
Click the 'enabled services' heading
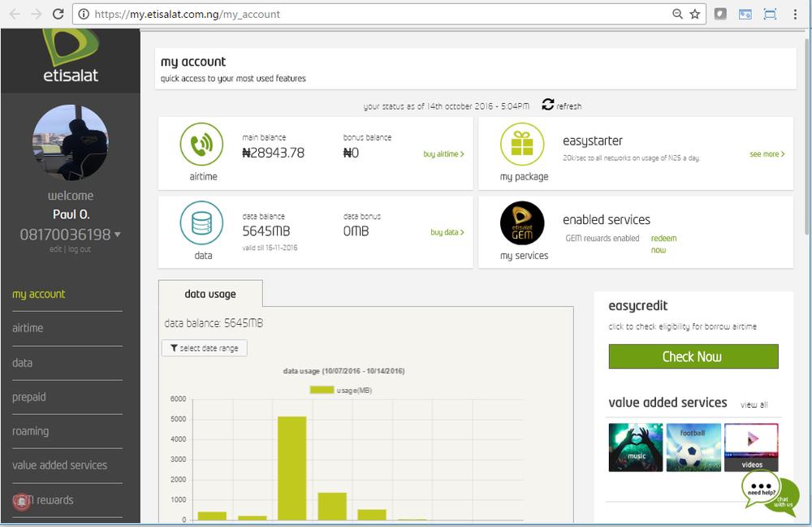point(607,219)
